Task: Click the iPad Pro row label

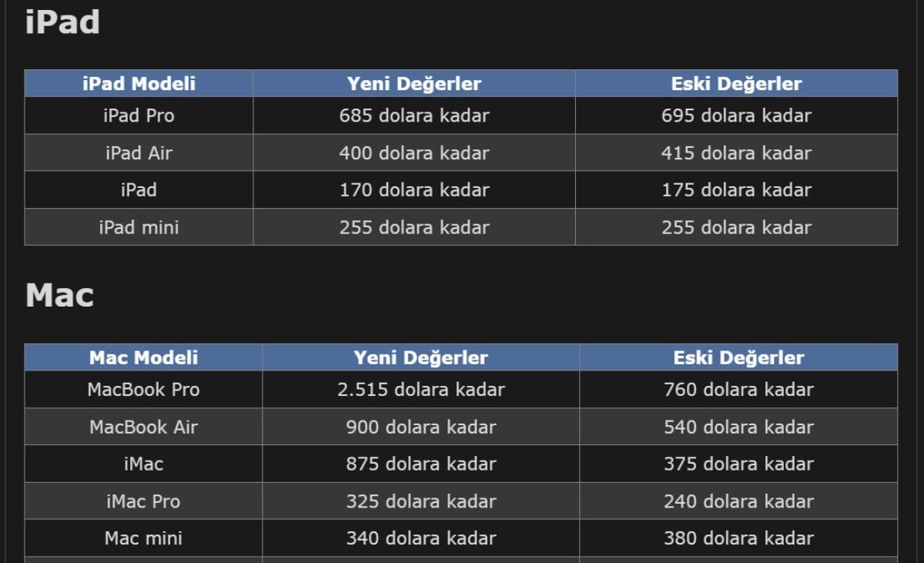Action: pos(139,116)
